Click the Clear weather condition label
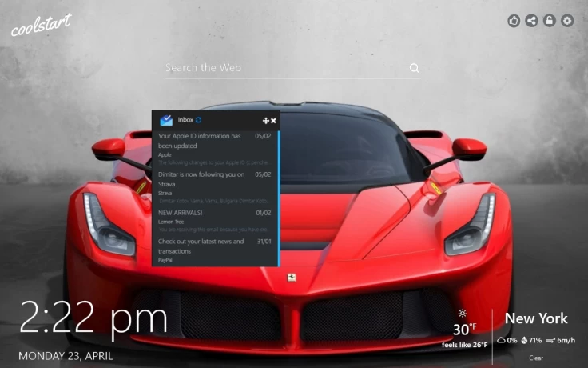The image size is (588, 368). [x=536, y=358]
